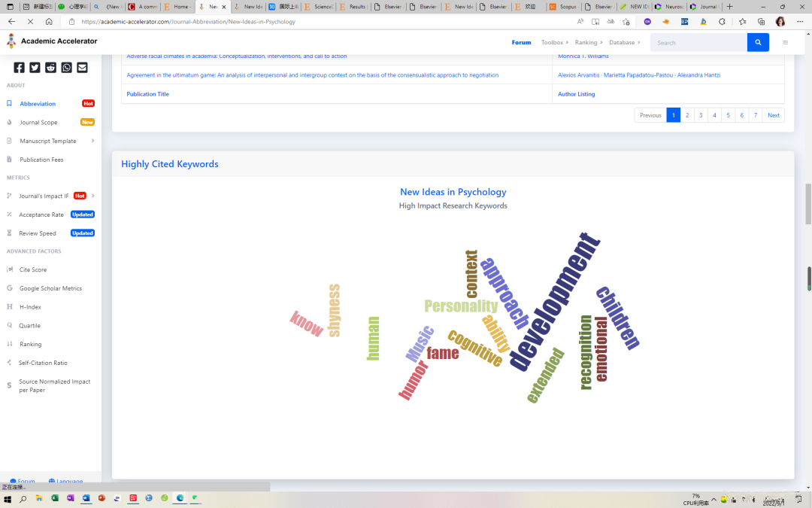This screenshot has height=508, width=812.
Task: Click the page vertical scrollbar thumb
Action: pyautogui.click(x=807, y=204)
